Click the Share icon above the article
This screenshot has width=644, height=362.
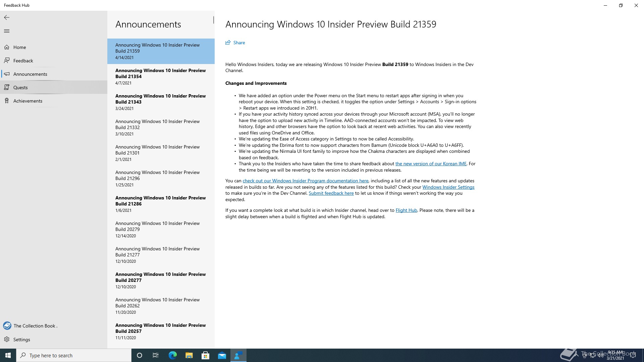[x=228, y=43]
